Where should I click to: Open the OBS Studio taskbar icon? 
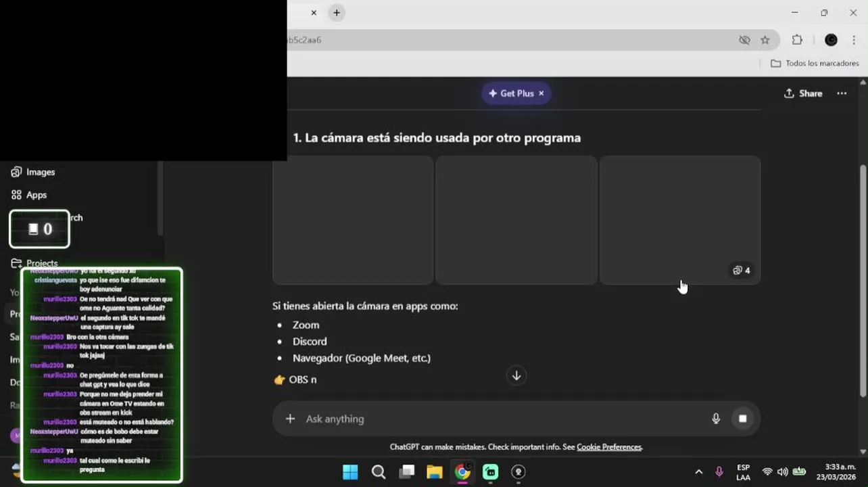tap(519, 472)
